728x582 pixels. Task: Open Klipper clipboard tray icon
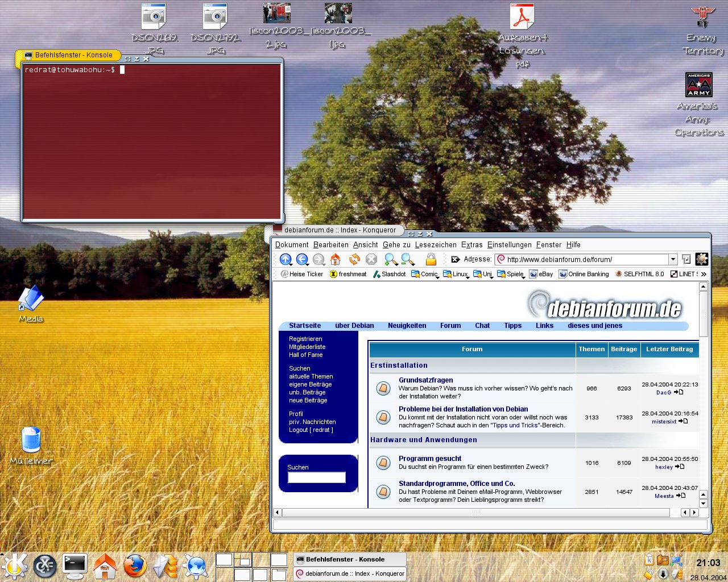click(x=649, y=560)
